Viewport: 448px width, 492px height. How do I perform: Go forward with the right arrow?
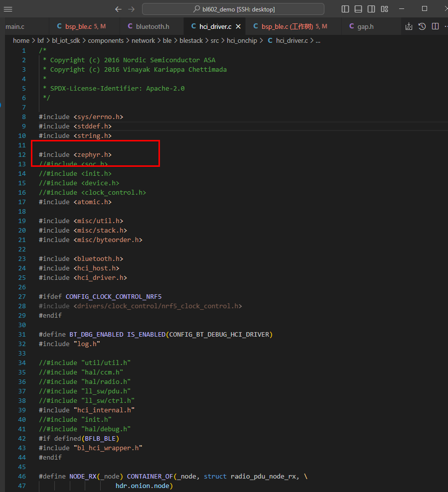click(x=131, y=9)
